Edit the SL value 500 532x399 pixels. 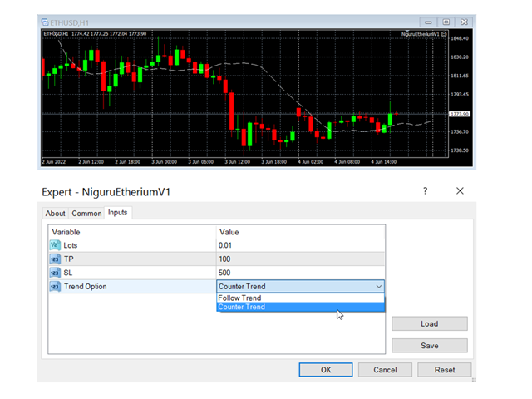point(300,273)
